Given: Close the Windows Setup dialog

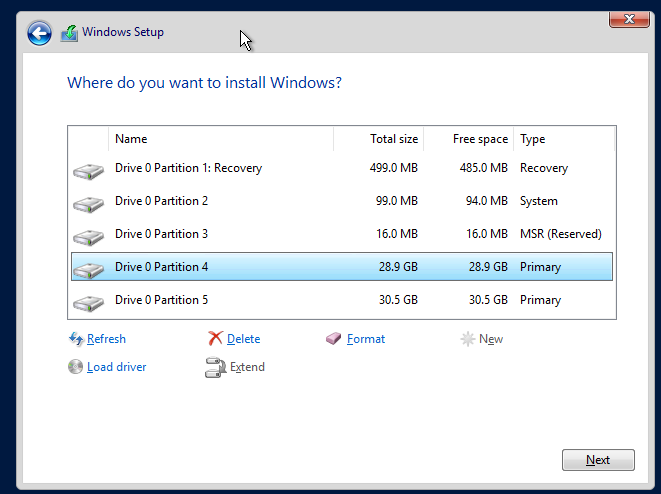Looking at the screenshot, I should [x=629, y=19].
